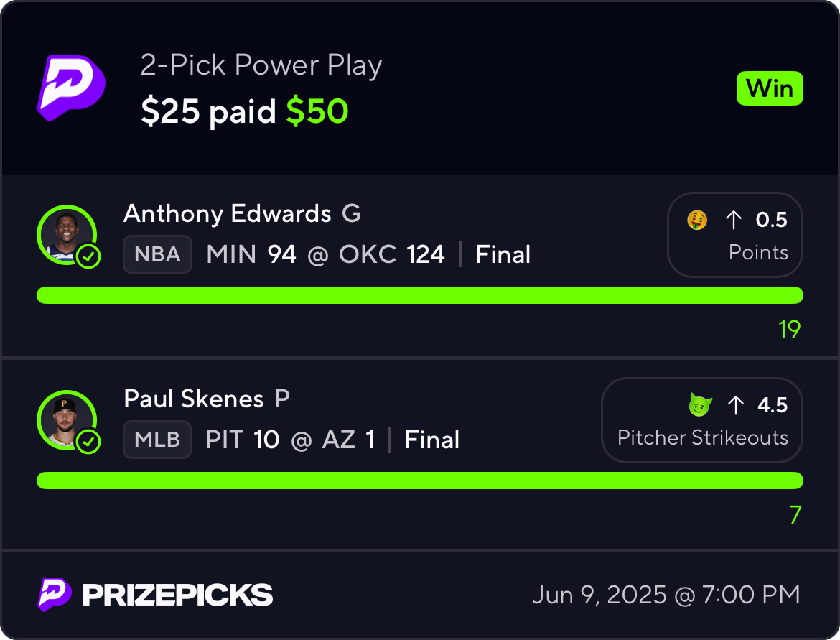This screenshot has width=840, height=640.
Task: Click Anthony Edwards green checkmark badge
Action: (x=88, y=257)
